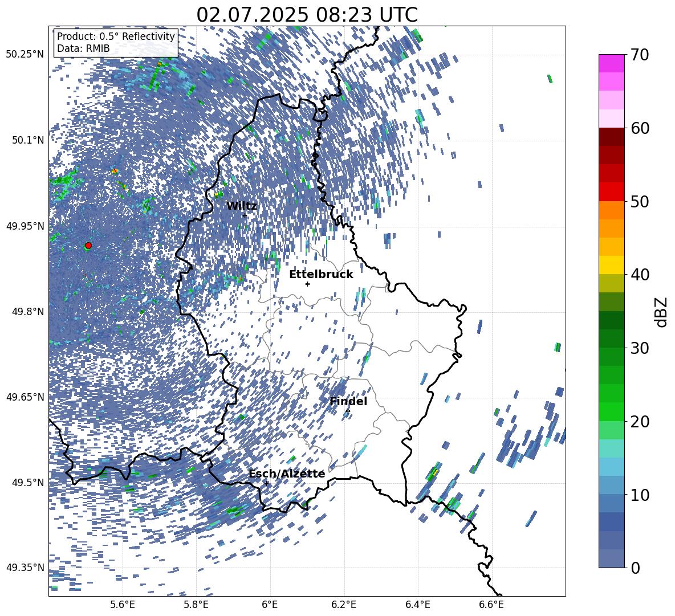This screenshot has width=675, height=616.
Task: Click the red radar site marker dot
Action: coord(88,246)
